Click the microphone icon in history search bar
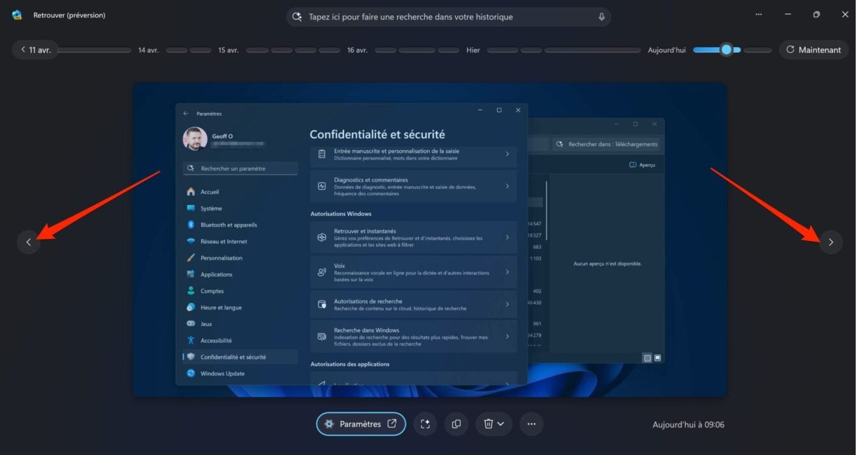This screenshot has height=455, width=868. point(601,17)
